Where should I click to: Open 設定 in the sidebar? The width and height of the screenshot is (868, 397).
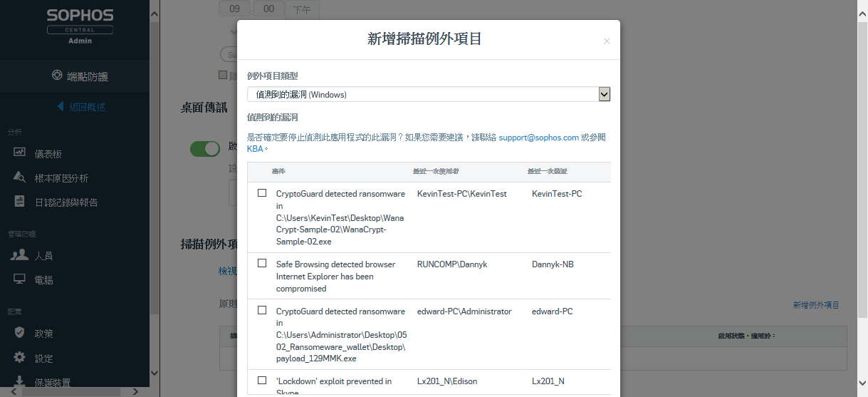click(44, 359)
